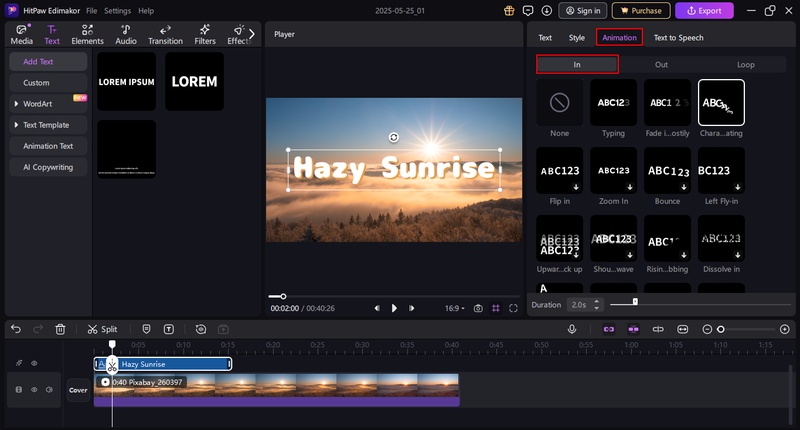This screenshot has height=430, width=800.
Task: Open the 16:9 aspect ratio dropdown
Action: [x=455, y=308]
